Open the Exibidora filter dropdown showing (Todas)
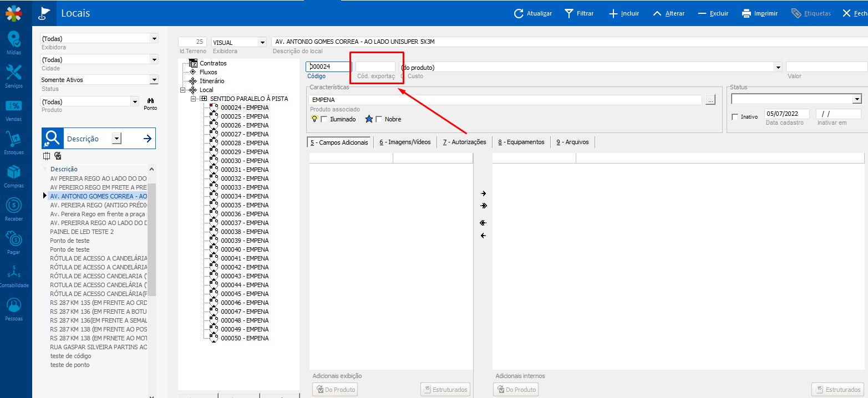 [154, 39]
